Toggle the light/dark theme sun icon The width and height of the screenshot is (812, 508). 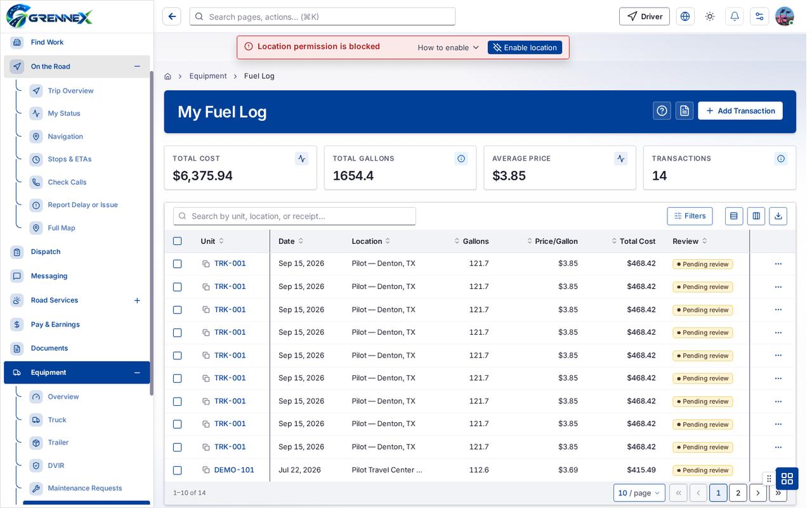pos(710,17)
